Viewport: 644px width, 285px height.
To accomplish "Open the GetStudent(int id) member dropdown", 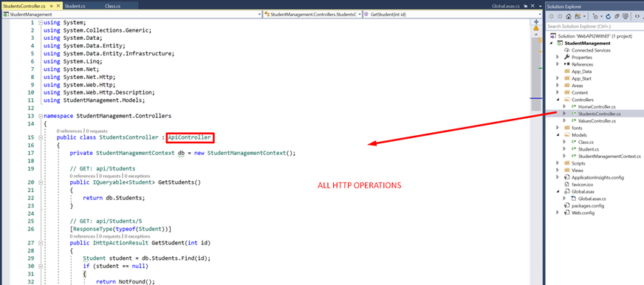I will 447,14.
